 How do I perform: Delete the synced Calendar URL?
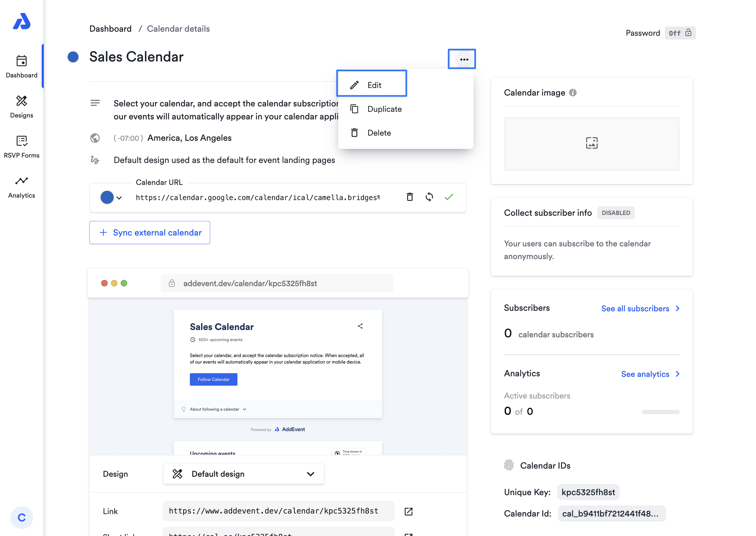pos(409,197)
